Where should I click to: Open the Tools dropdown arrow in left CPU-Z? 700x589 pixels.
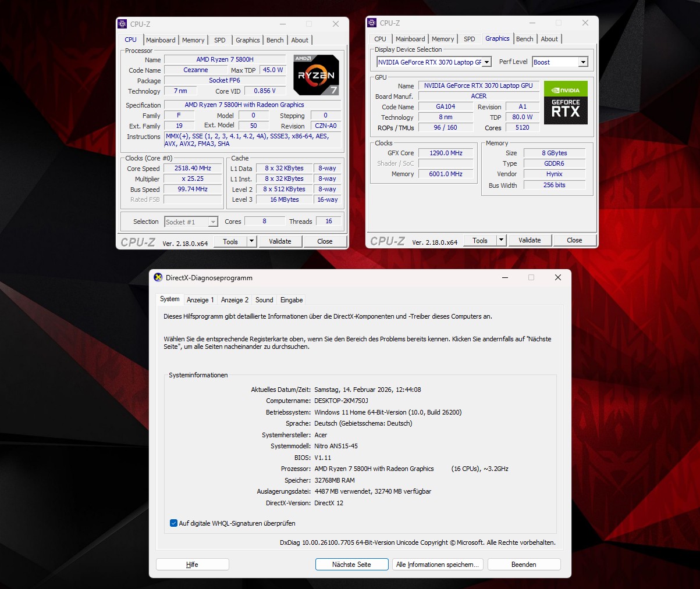coord(251,241)
